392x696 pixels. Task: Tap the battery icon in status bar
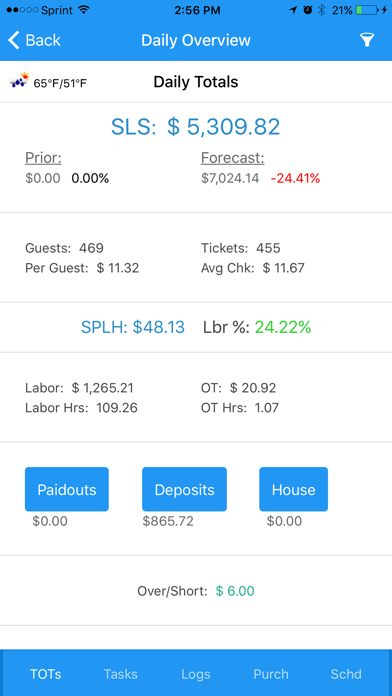point(369,10)
